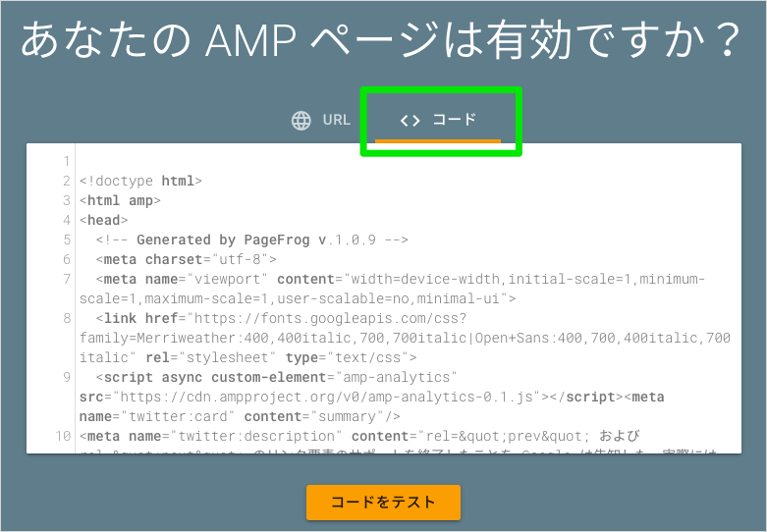Click the meta name="viewport" line
The width and height of the screenshot is (767, 532).
392,289
